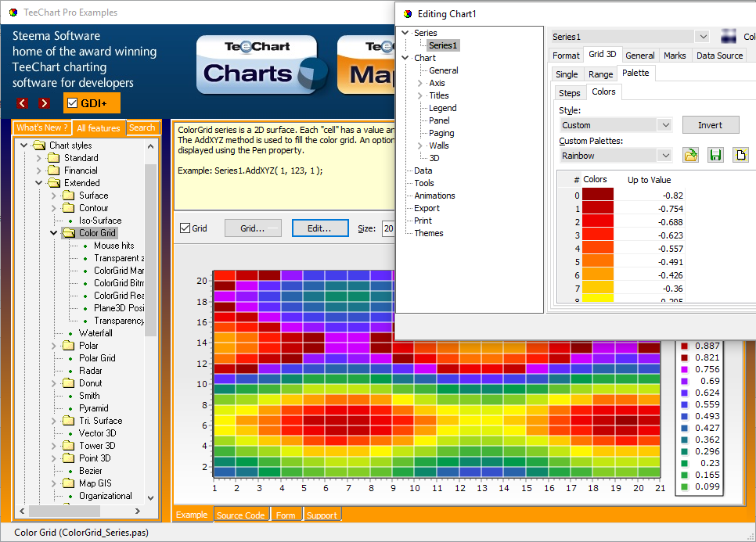The width and height of the screenshot is (756, 542).
Task: Click the Standard folder icon
Action: coord(53,158)
